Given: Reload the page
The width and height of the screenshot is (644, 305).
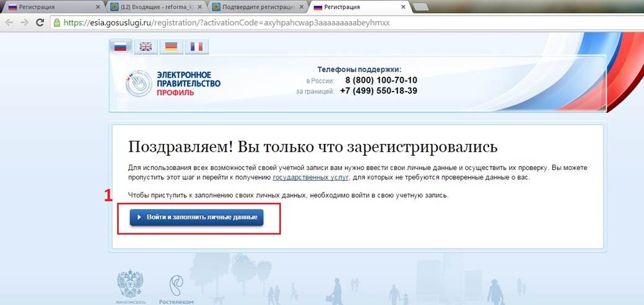Looking at the screenshot, I should click(40, 22).
